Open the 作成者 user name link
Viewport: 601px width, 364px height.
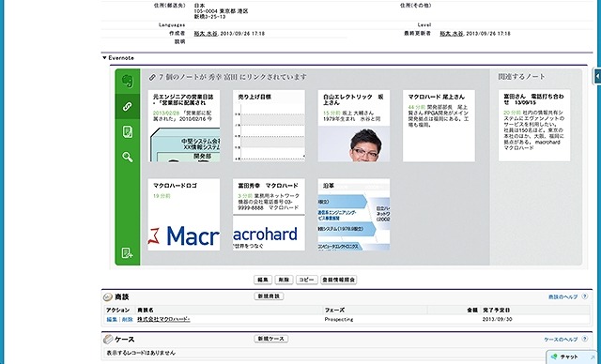206,34
